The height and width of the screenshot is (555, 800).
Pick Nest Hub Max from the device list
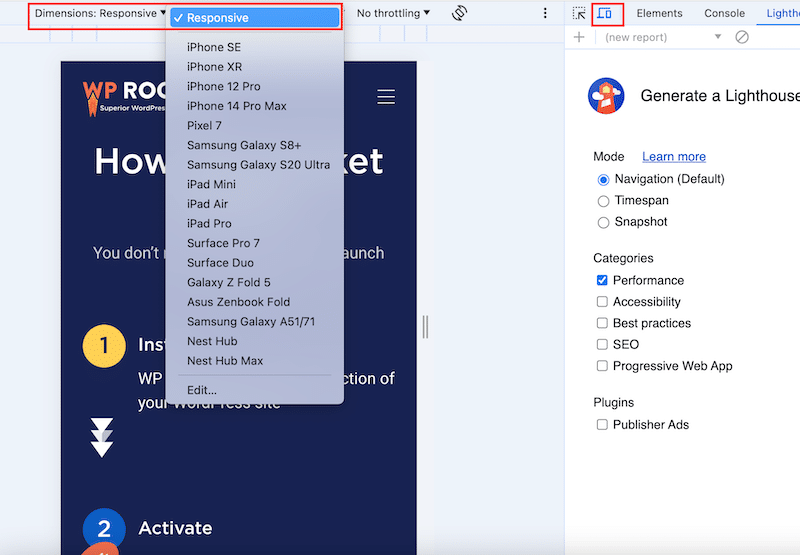pyautogui.click(x=225, y=361)
